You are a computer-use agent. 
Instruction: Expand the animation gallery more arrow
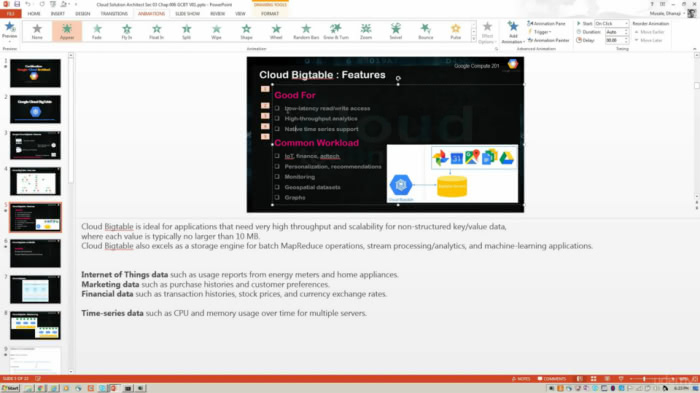tap(474, 39)
